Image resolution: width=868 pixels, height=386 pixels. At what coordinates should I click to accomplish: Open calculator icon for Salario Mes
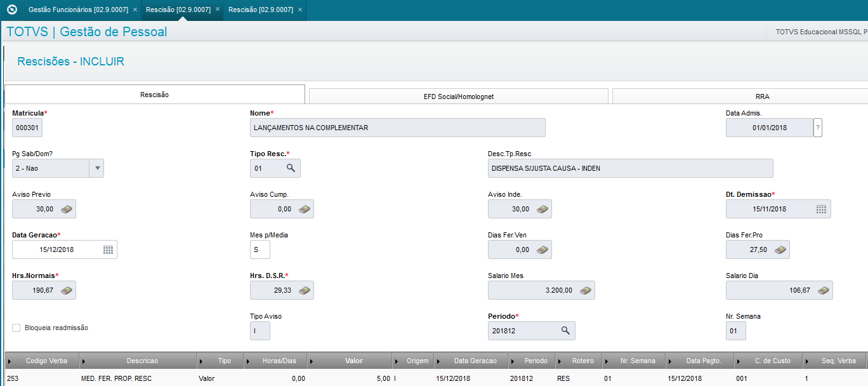coord(586,290)
